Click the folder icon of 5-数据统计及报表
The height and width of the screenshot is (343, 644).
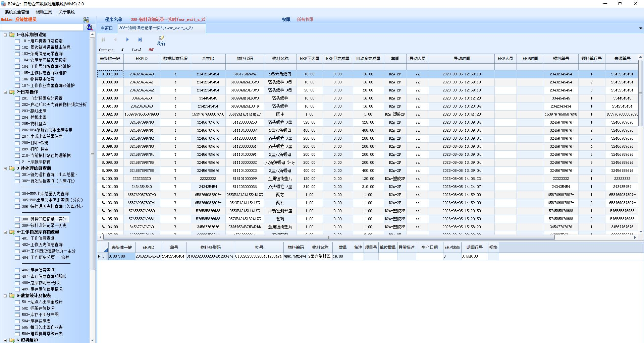tap(12, 296)
